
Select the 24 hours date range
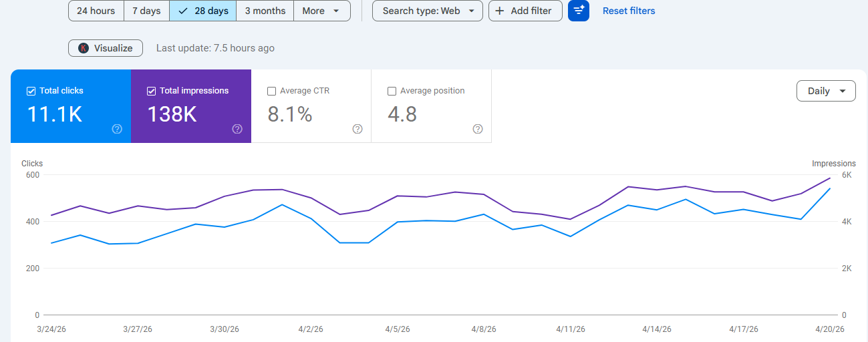pyautogui.click(x=96, y=11)
